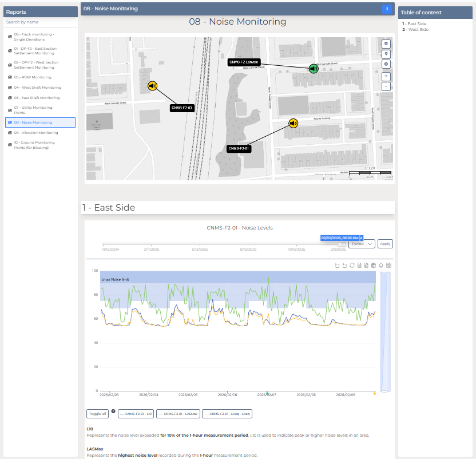Select the location pin tool on the map
476x459 pixels.
click(386, 54)
